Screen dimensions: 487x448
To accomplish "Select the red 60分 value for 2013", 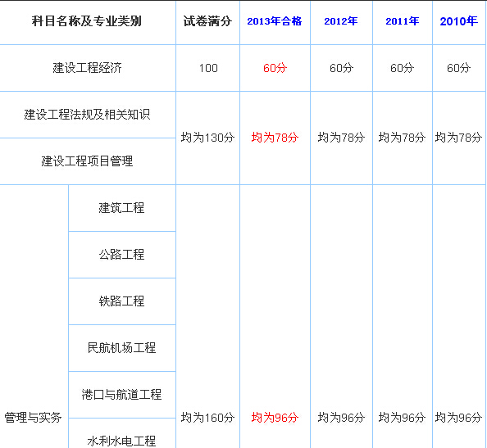I will pos(275,68).
